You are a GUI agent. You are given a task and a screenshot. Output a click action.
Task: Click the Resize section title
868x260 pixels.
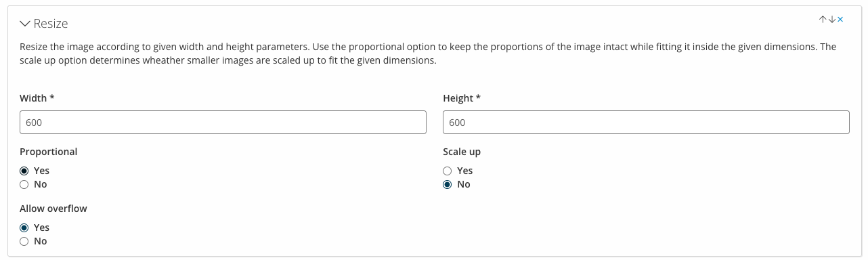(51, 24)
